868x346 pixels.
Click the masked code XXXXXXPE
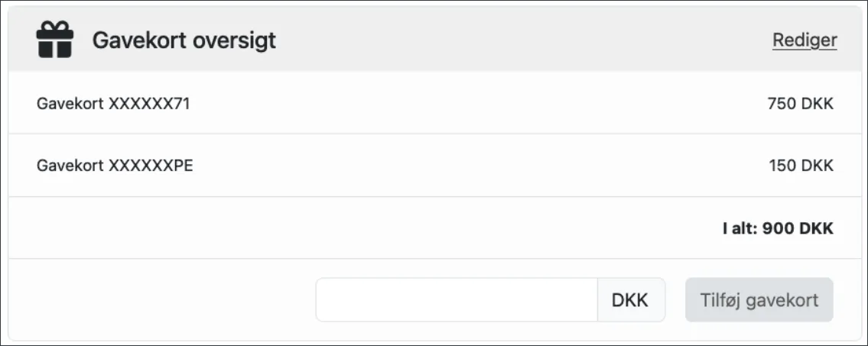[x=151, y=165]
